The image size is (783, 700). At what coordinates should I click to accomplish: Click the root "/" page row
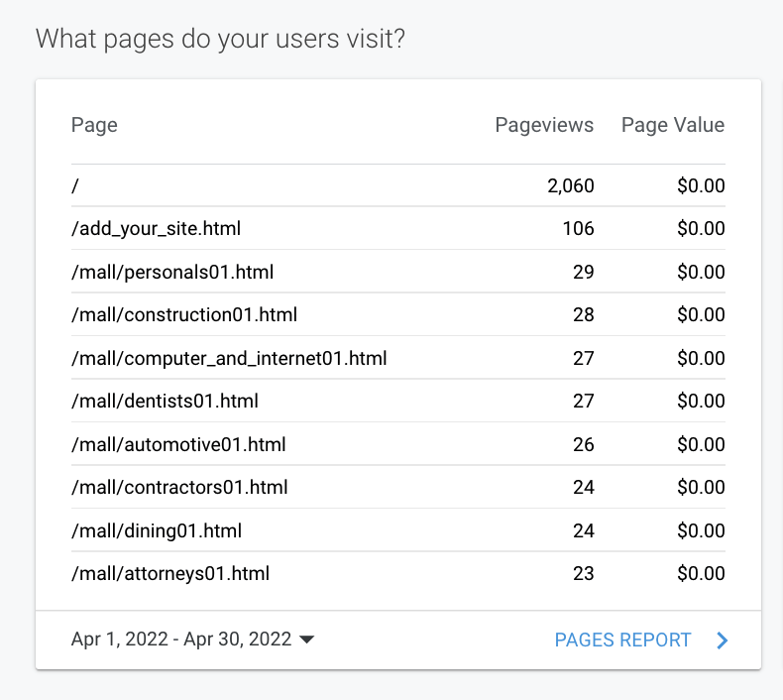click(x=75, y=185)
